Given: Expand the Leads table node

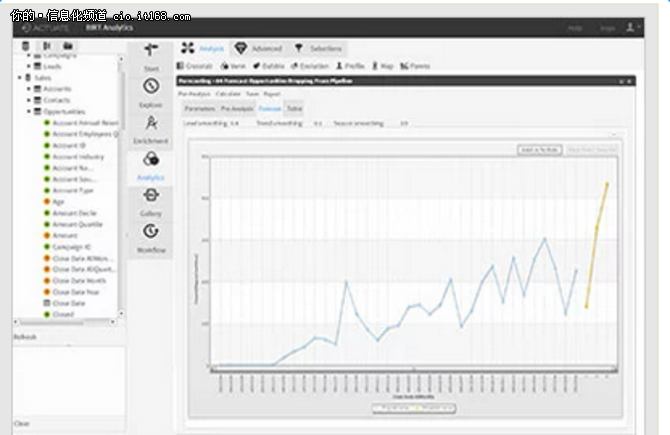Looking at the screenshot, I should click(x=29, y=66).
